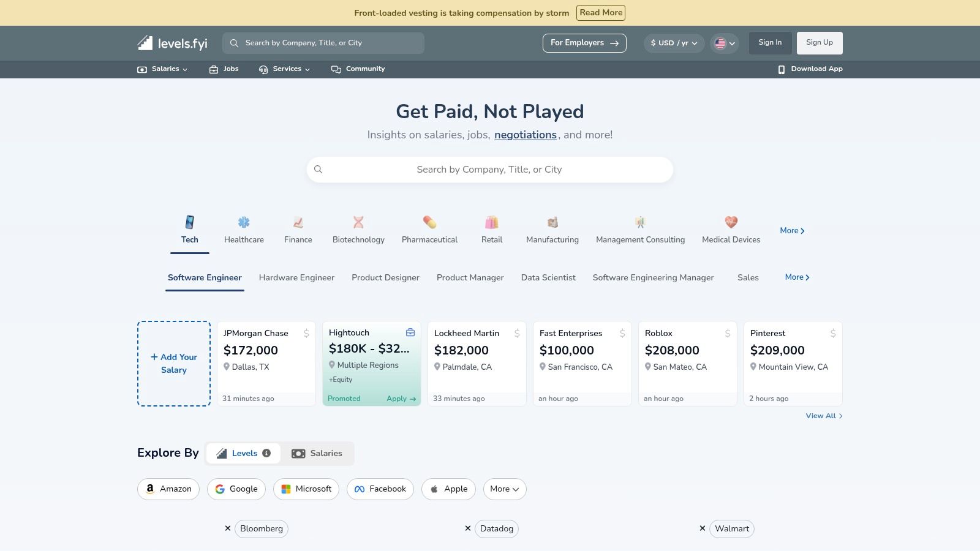The image size is (980, 551).
Task: Click the Download App phone icon
Action: click(x=782, y=69)
